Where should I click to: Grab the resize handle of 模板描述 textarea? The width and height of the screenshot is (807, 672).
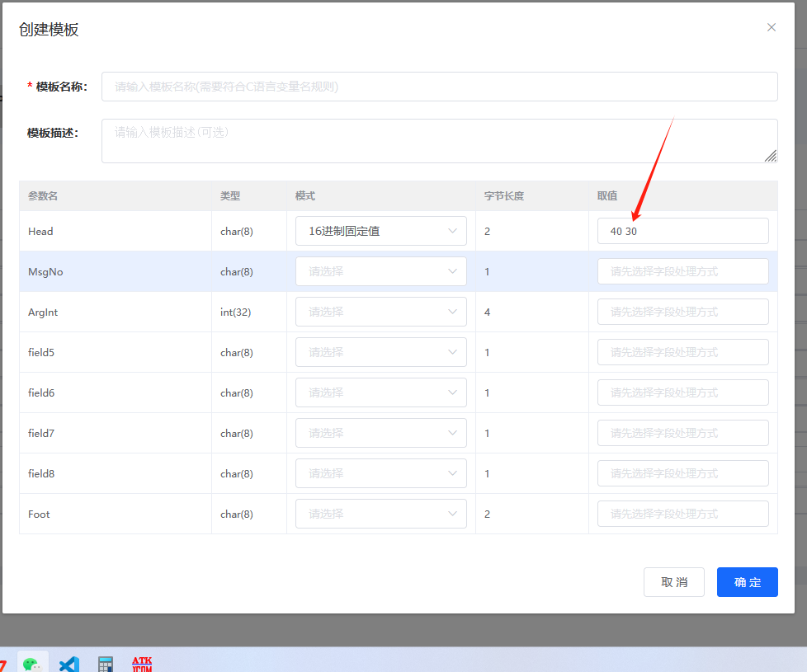(771, 156)
